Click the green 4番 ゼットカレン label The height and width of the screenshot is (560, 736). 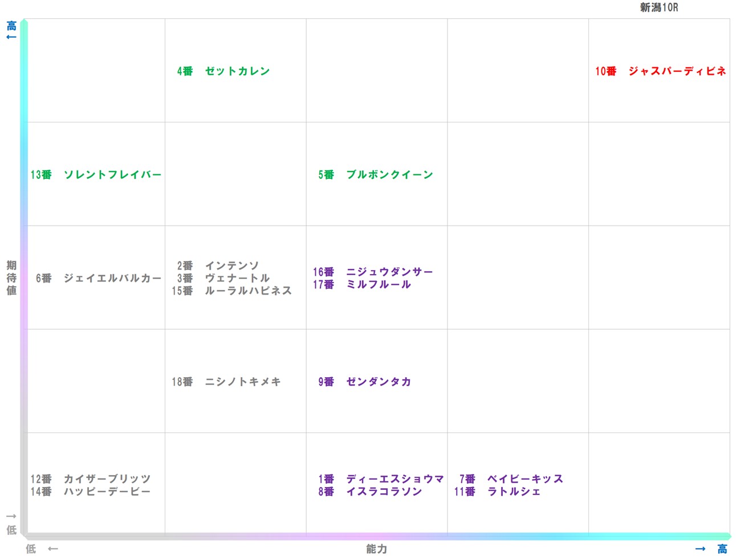(x=223, y=71)
